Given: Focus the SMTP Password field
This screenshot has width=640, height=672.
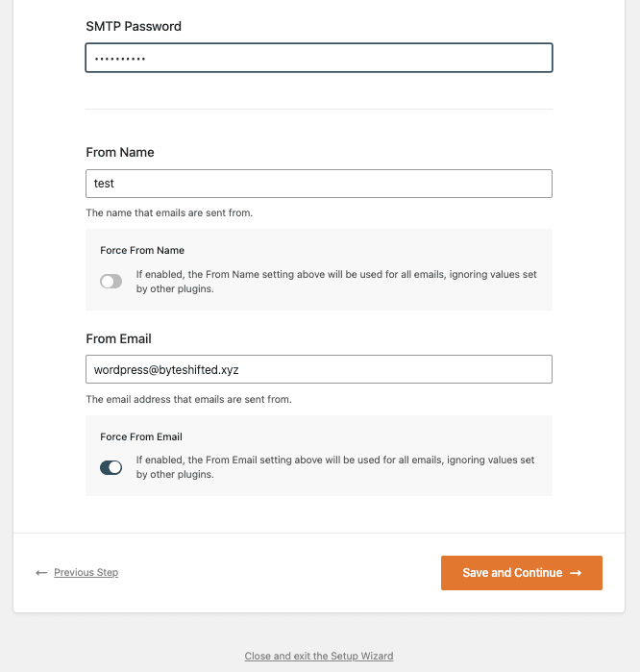Looking at the screenshot, I should (x=319, y=58).
